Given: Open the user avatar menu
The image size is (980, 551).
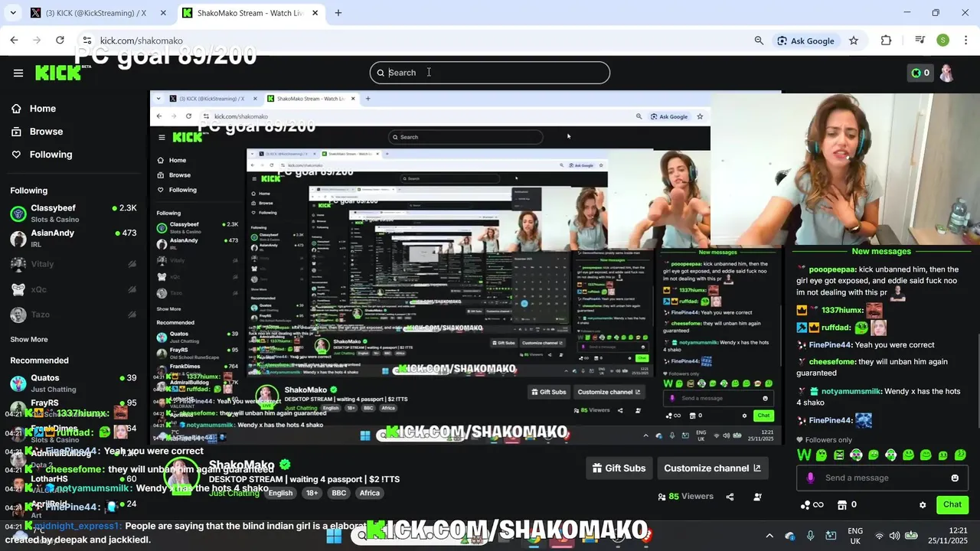Looking at the screenshot, I should click(947, 73).
